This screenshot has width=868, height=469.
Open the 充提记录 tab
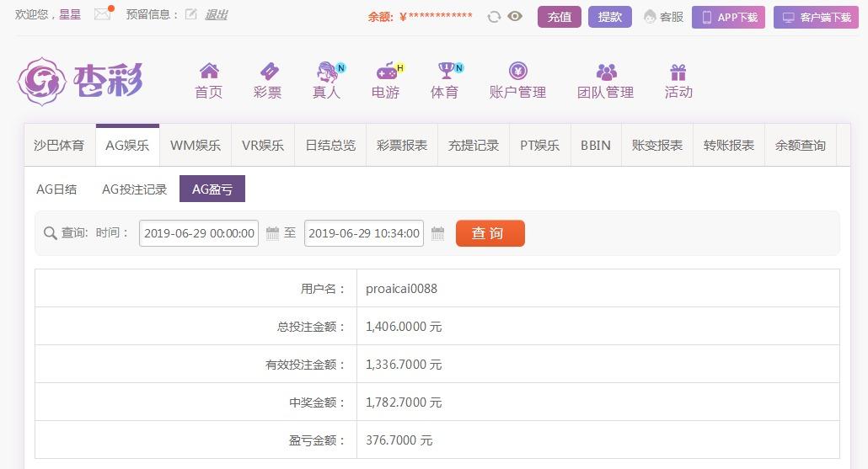(474, 146)
